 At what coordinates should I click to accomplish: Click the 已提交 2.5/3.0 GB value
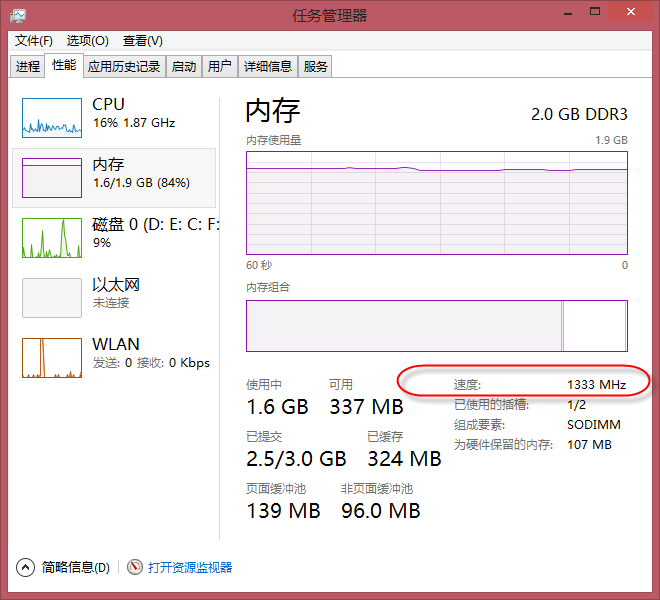296,459
